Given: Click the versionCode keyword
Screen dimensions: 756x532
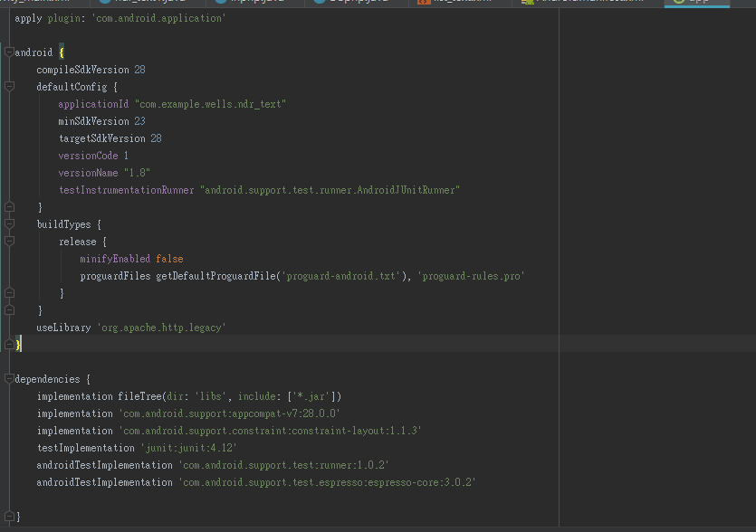Looking at the screenshot, I should click(x=88, y=156).
